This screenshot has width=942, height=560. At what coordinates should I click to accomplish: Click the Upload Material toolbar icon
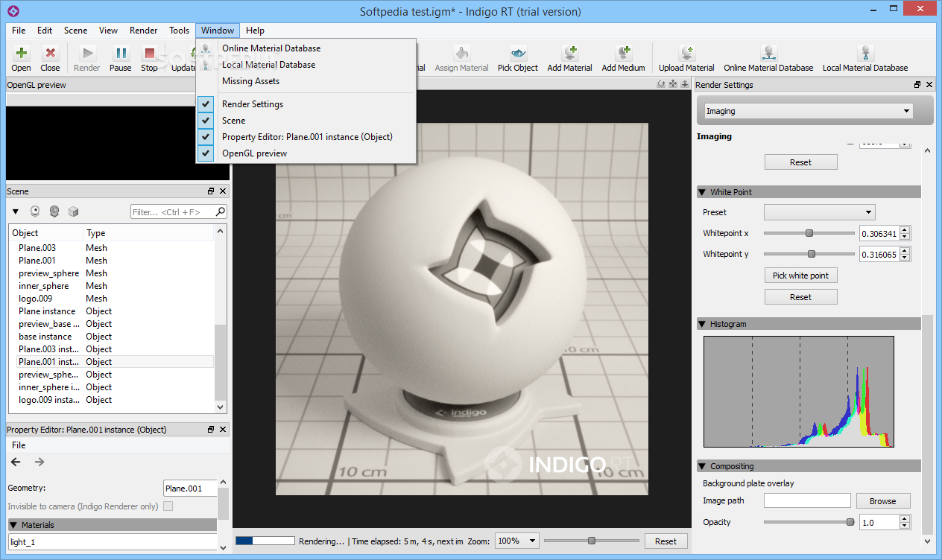686,53
